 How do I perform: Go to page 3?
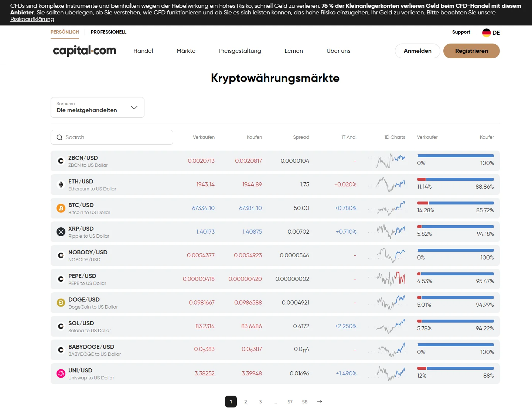click(x=260, y=402)
